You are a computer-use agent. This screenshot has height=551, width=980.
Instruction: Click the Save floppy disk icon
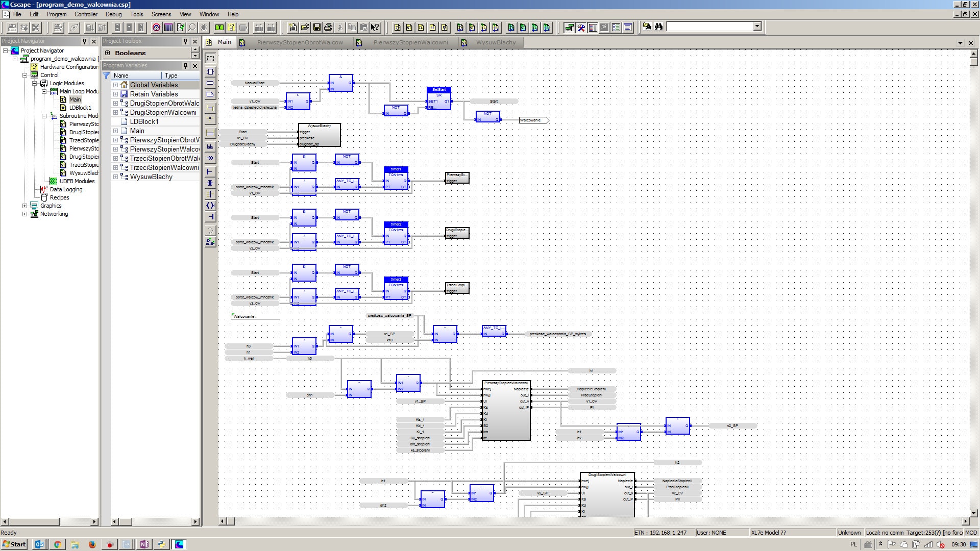pos(316,27)
